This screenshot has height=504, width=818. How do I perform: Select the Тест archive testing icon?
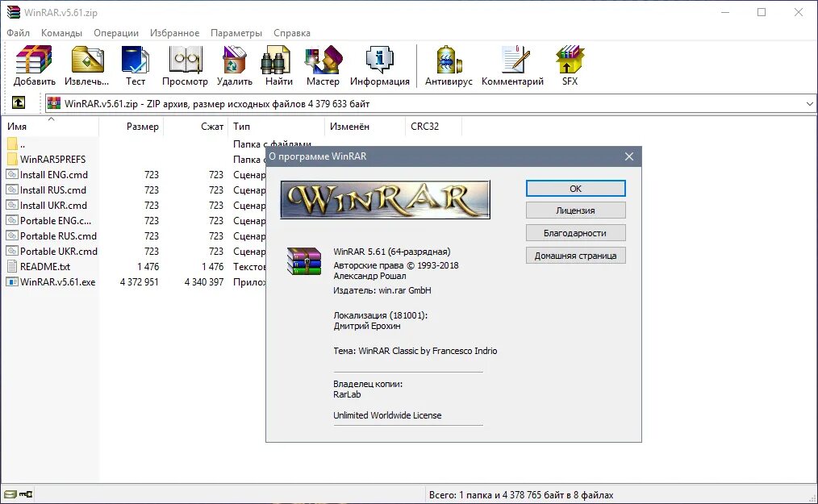pos(135,65)
